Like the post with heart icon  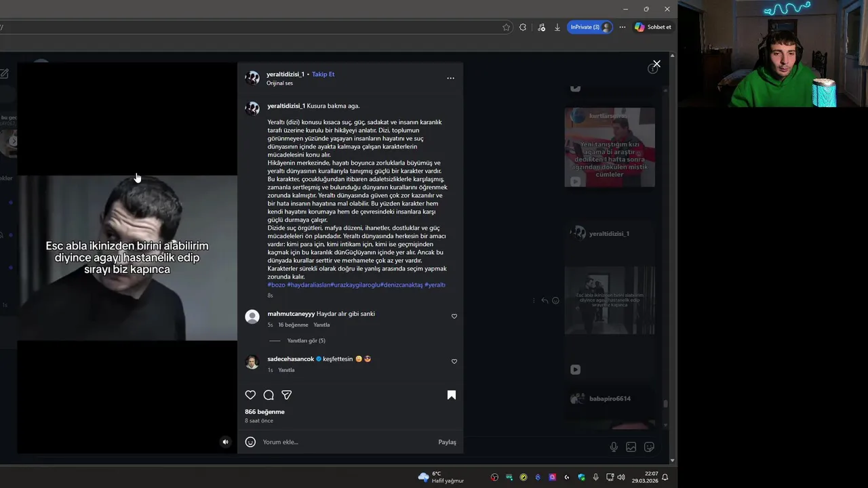pos(250,395)
